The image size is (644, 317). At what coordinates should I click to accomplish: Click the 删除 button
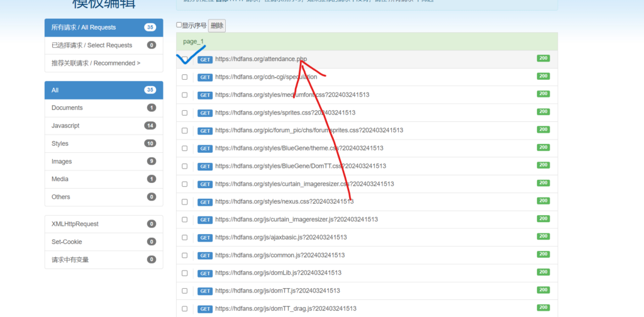pyautogui.click(x=217, y=26)
